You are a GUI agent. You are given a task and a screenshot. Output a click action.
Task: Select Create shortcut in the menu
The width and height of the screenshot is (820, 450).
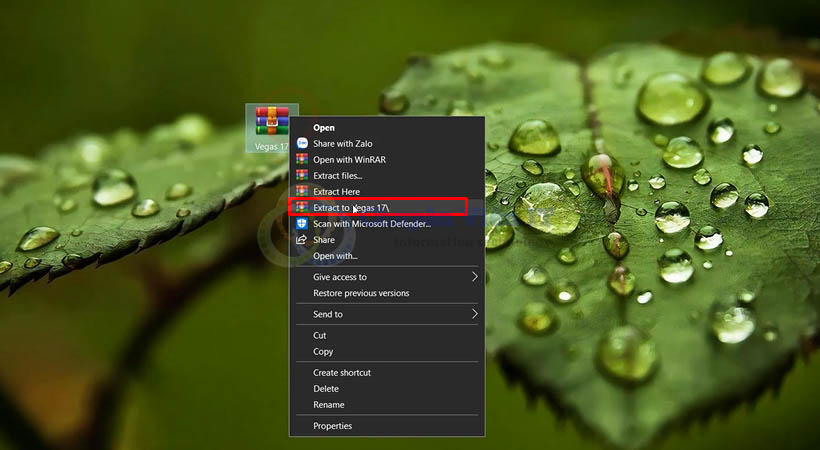pyautogui.click(x=342, y=373)
